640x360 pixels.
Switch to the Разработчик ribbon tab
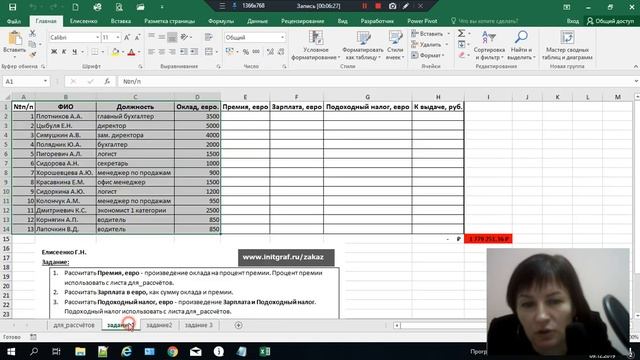377,21
